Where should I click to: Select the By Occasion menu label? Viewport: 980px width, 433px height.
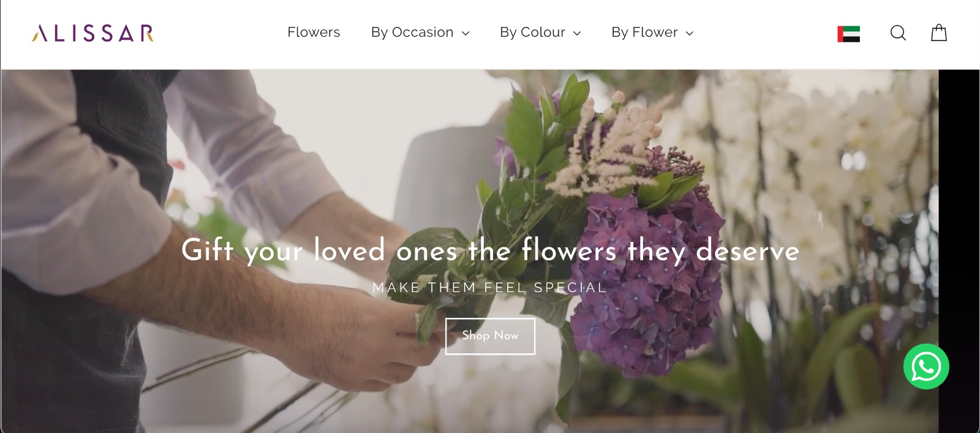coord(412,32)
